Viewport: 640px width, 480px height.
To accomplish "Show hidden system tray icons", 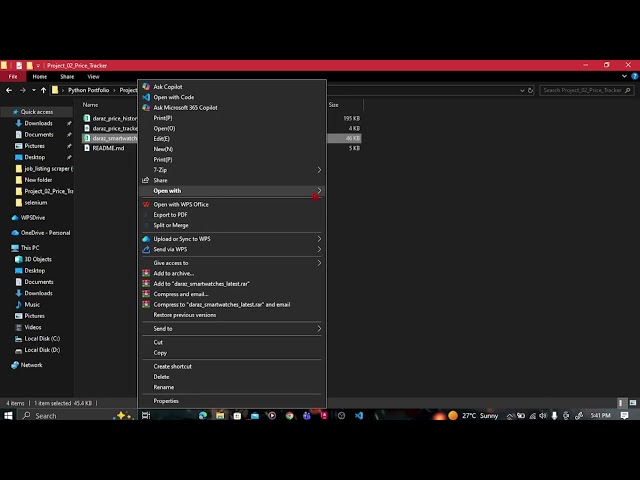I will [x=510, y=416].
